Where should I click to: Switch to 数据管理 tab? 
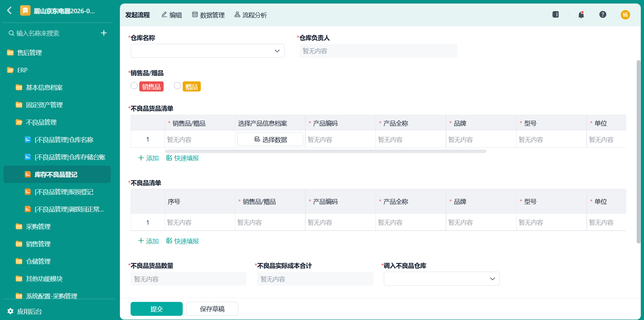coord(208,15)
